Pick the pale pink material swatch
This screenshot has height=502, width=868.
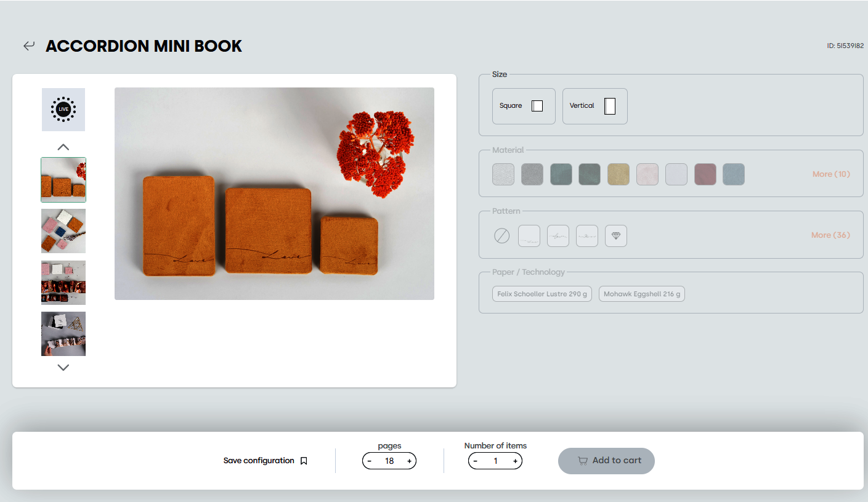click(647, 174)
